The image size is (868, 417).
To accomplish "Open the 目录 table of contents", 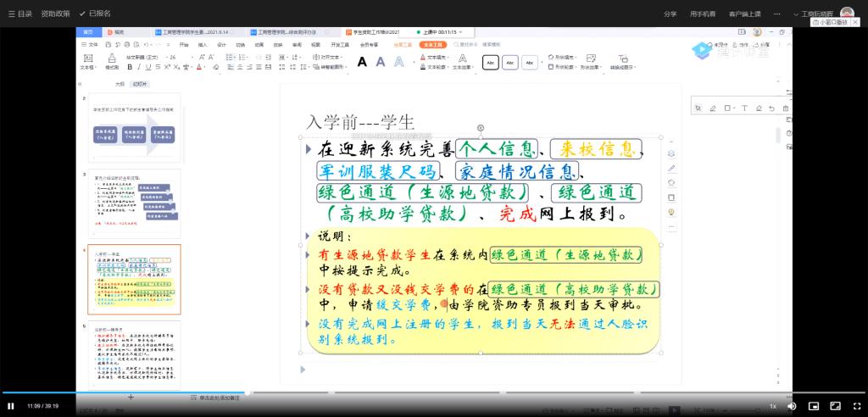I will tap(19, 14).
